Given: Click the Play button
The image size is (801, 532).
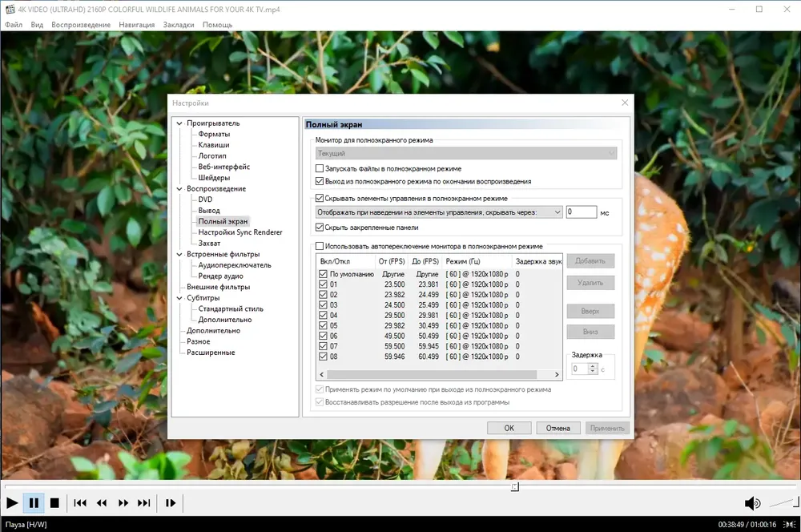Looking at the screenshot, I should (12, 503).
